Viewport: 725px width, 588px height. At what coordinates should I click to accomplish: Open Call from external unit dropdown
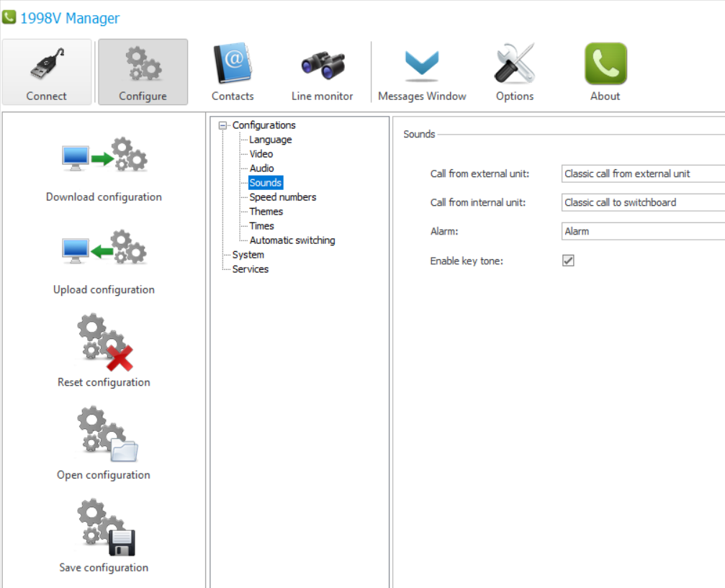point(642,173)
